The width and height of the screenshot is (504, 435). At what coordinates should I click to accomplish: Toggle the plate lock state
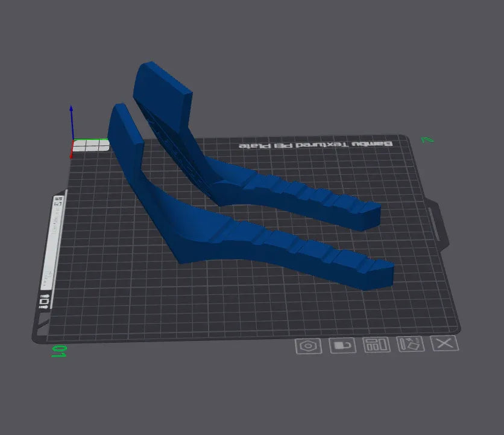coord(342,346)
